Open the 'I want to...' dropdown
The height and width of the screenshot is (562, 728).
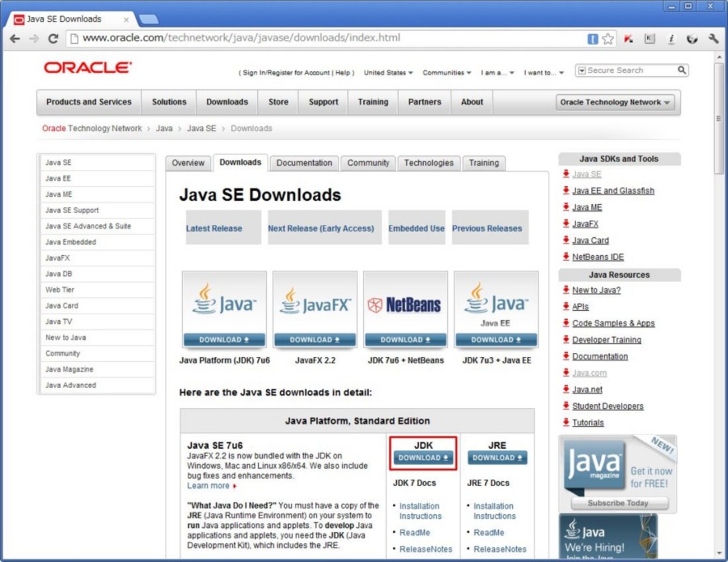click(544, 73)
